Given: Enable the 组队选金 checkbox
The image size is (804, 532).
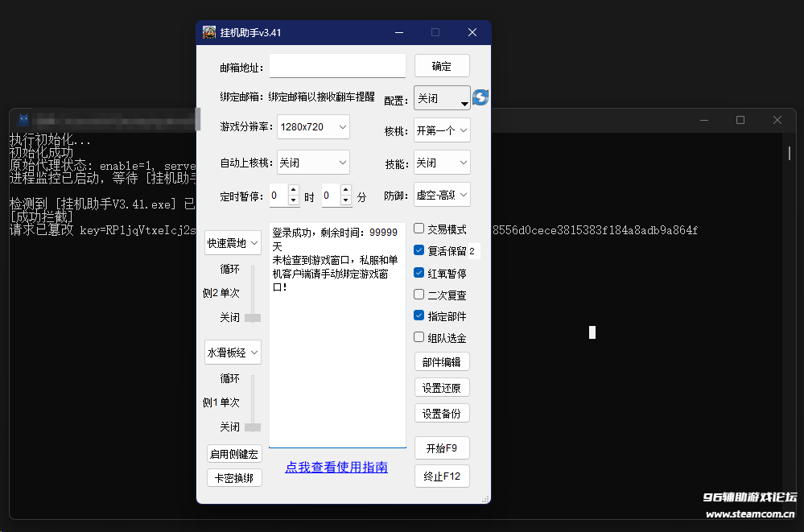Looking at the screenshot, I should (x=419, y=337).
